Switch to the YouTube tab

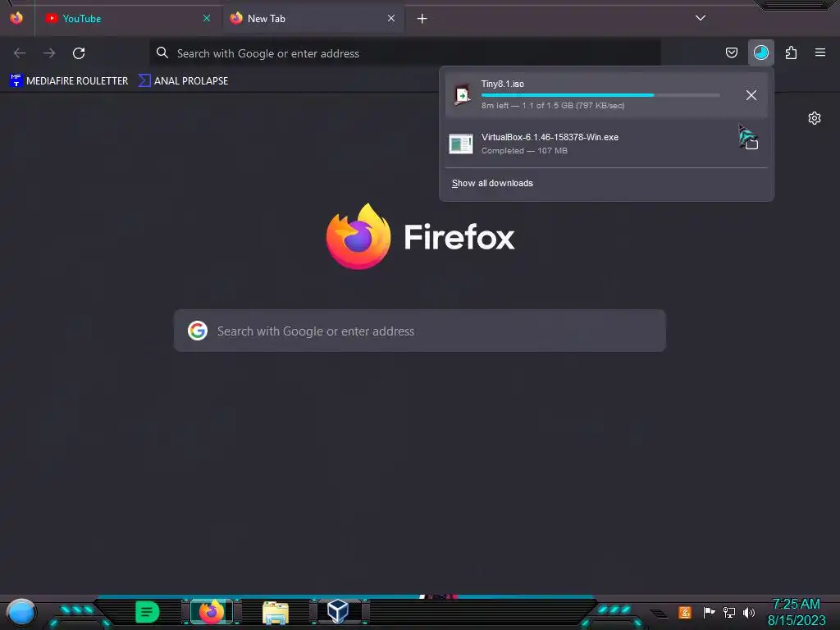click(127, 19)
